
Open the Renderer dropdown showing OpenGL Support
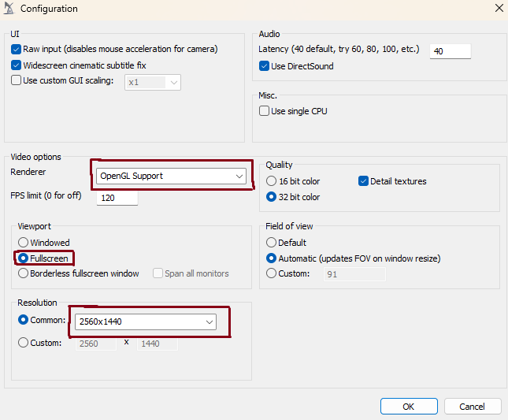(171, 176)
